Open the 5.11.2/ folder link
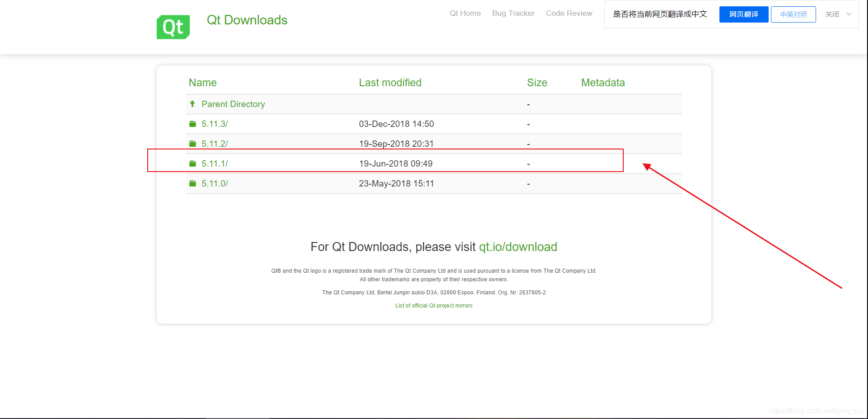Viewport: 868px width, 419px height. pos(215,144)
